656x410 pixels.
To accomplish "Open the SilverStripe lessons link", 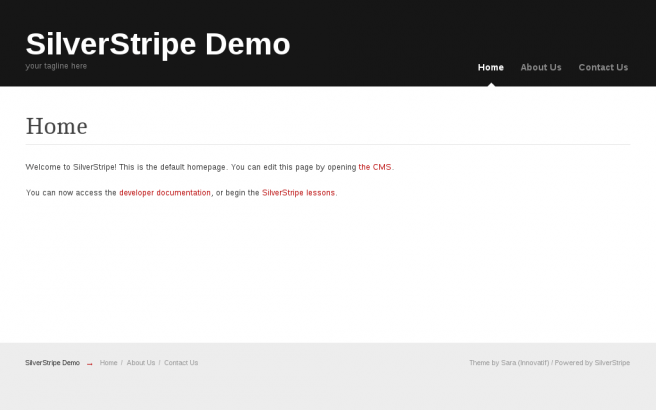I will [298, 193].
